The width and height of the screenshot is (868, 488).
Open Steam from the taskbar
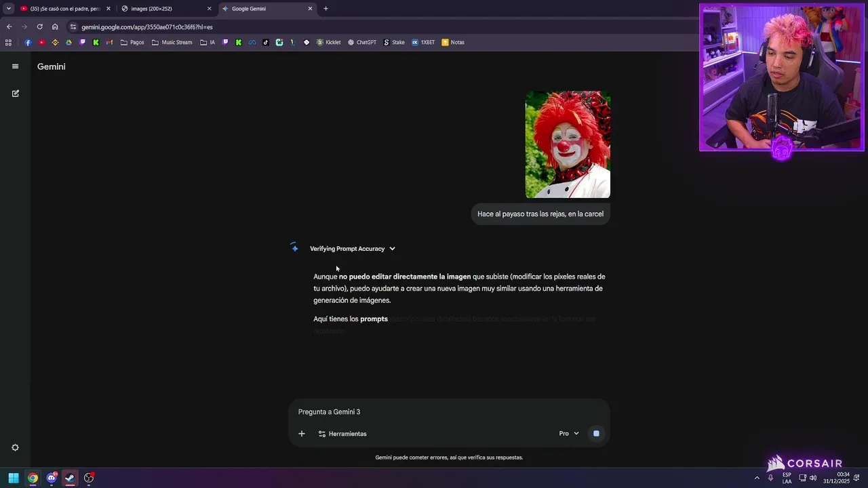click(70, 478)
